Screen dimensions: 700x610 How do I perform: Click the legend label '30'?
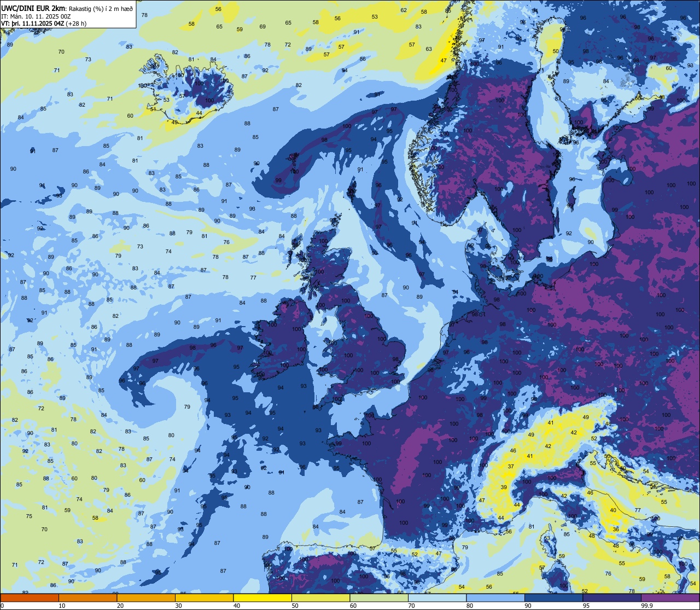click(x=178, y=606)
